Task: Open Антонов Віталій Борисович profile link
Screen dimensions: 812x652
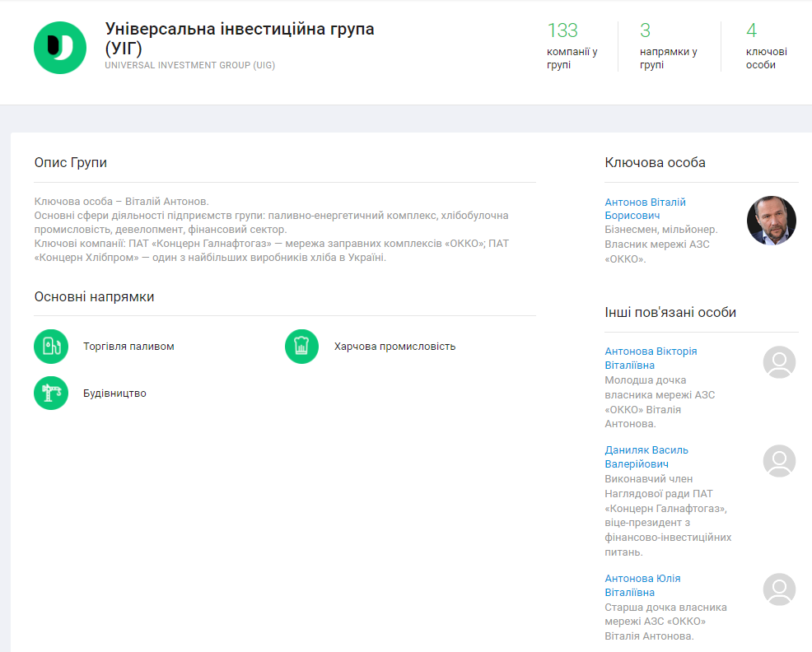Action: coord(645,208)
